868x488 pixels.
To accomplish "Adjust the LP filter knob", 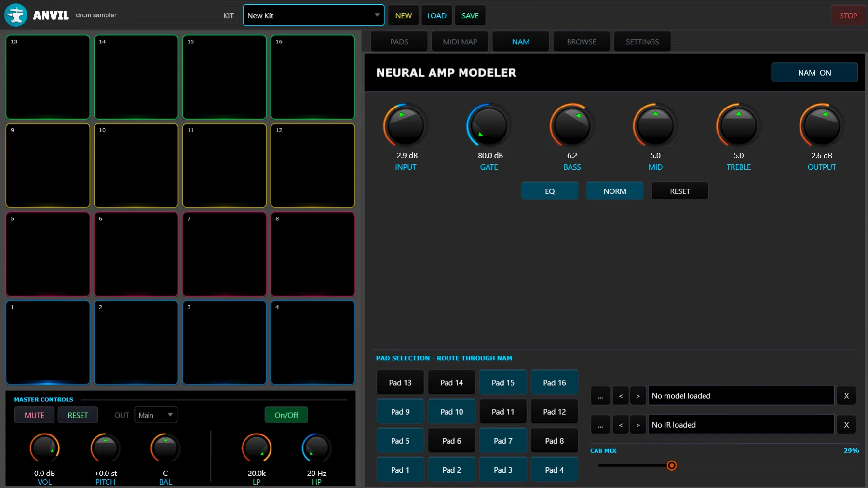I will [x=257, y=448].
